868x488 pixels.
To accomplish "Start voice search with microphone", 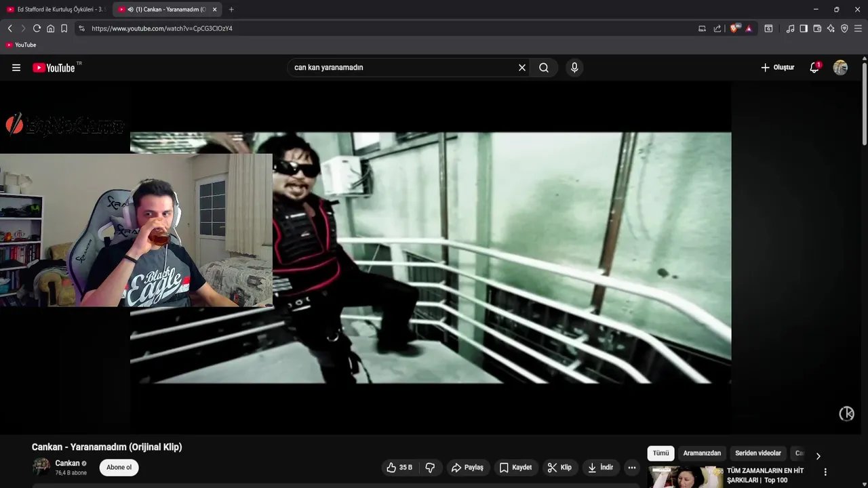I will [574, 68].
